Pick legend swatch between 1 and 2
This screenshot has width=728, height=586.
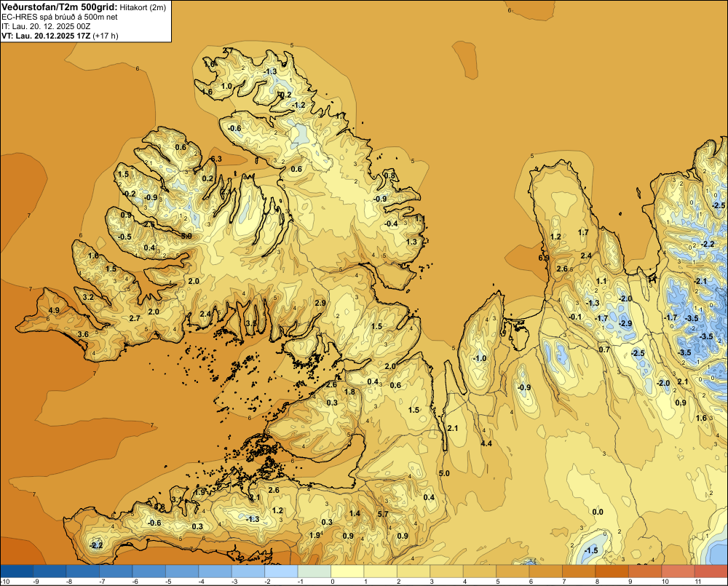click(381, 571)
